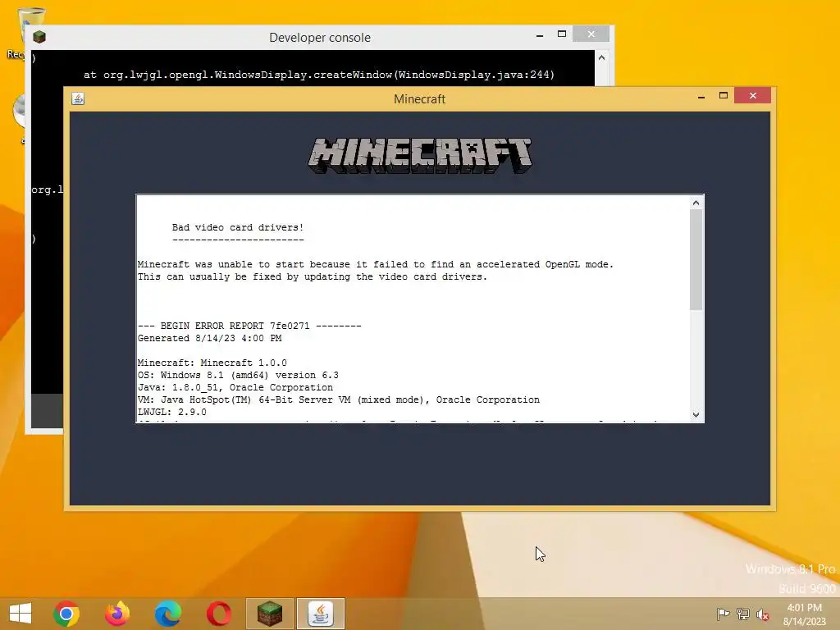
Task: Click the grass block icon in Developer console
Action: point(39,37)
